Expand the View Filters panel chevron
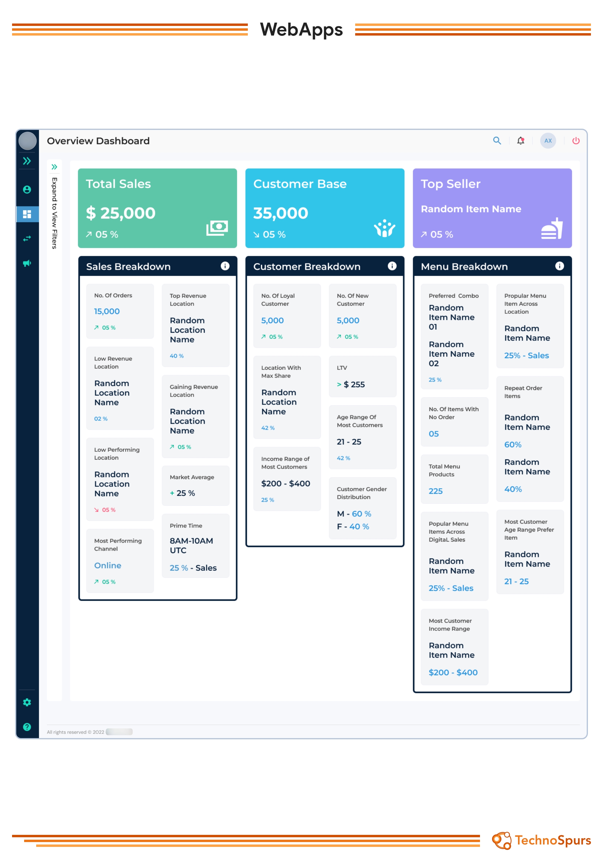 [x=54, y=167]
